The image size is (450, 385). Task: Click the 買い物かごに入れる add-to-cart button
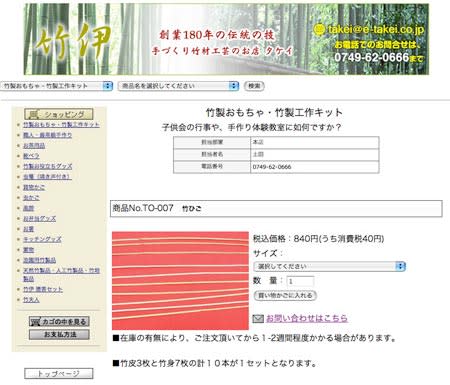285,295
